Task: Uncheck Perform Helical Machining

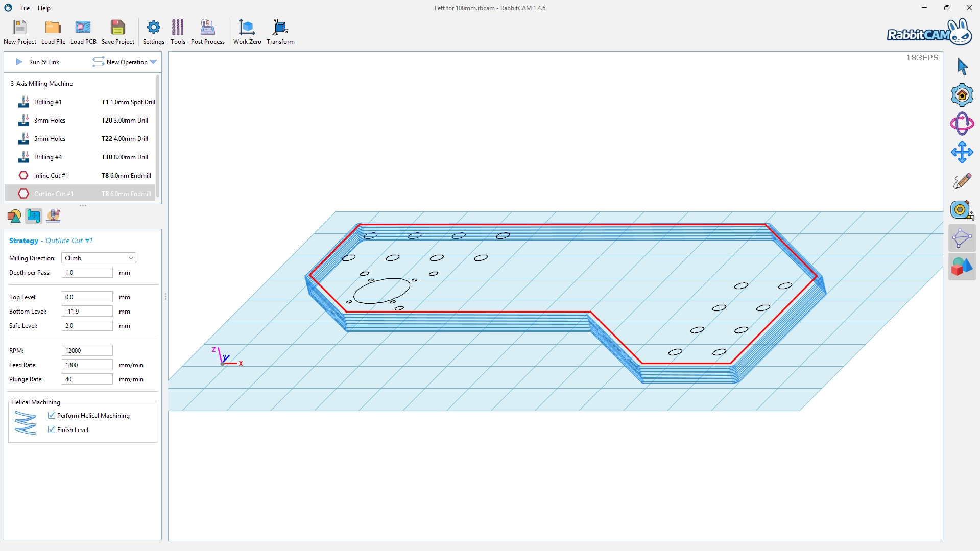Action: click(52, 415)
